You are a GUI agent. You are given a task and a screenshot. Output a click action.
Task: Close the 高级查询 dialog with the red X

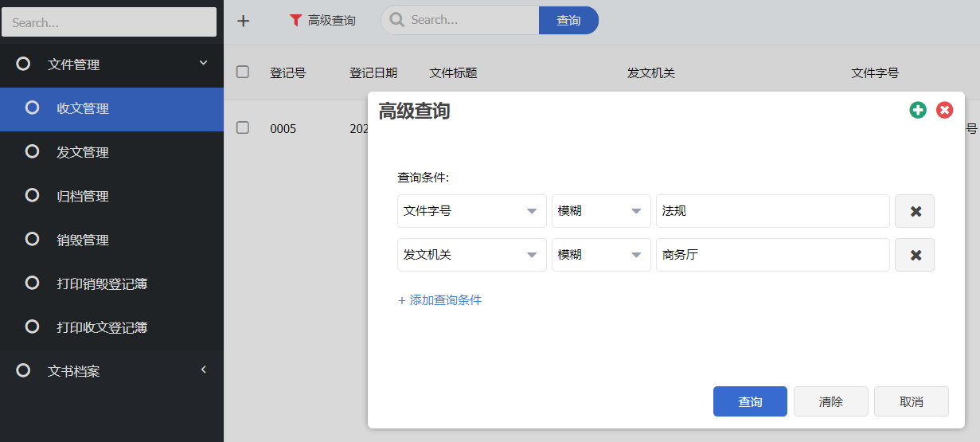point(945,111)
